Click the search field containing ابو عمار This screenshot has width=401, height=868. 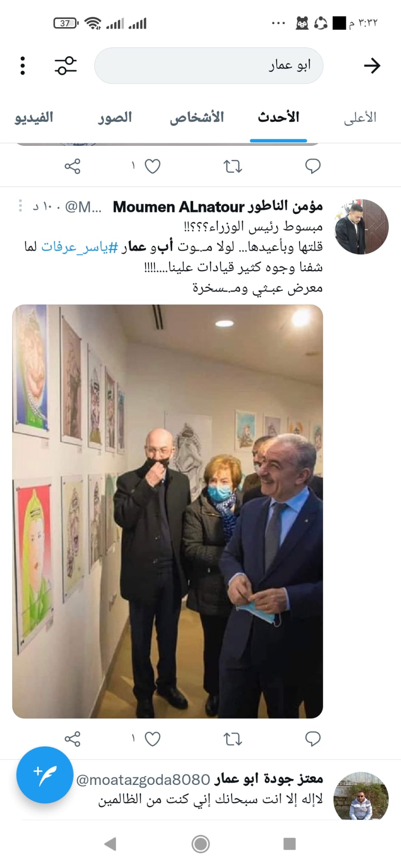point(209,66)
